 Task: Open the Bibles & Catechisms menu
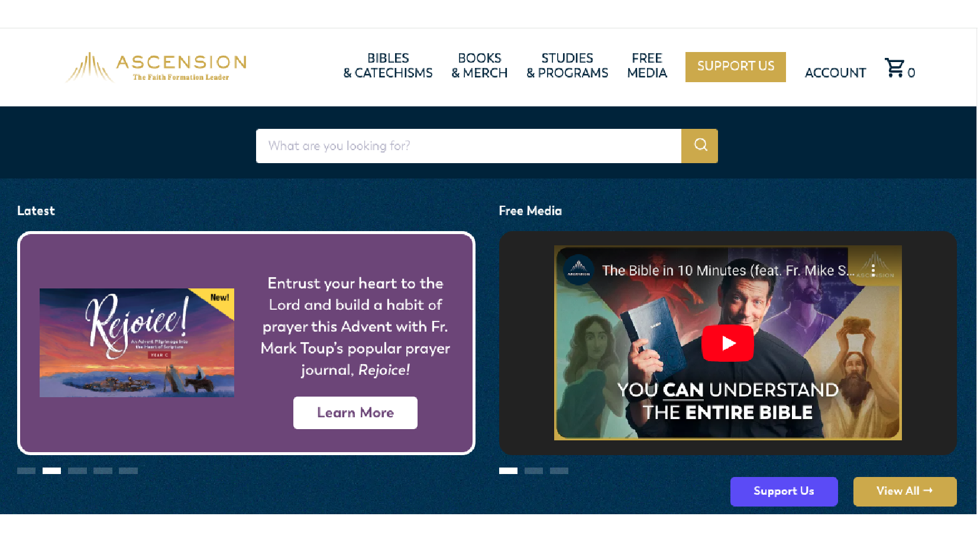tap(388, 66)
